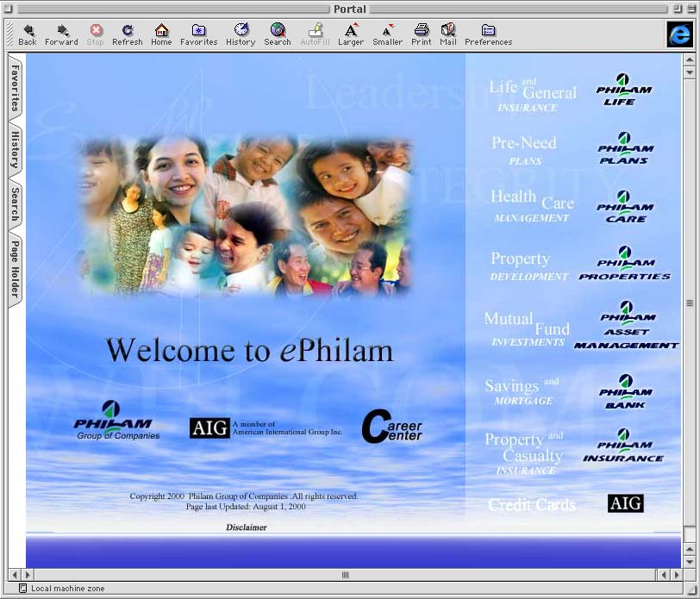Open Philam Asset Management logo link
This screenshot has width=700, height=599.
(627, 325)
